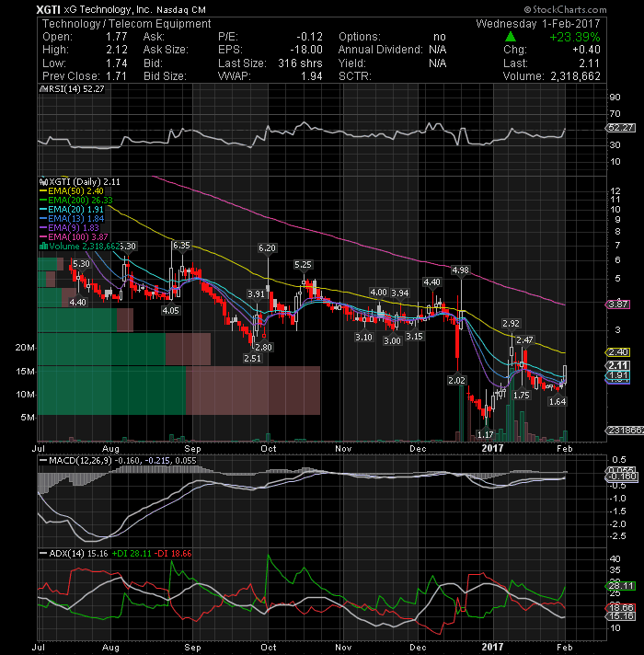Viewport: 644px width, 655px height.
Task: Click the 4.98 price peak label
Action: coord(460,270)
